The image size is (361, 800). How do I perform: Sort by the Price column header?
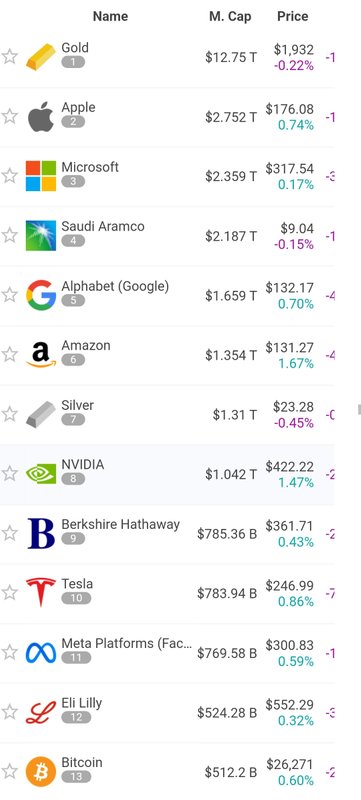(293, 16)
